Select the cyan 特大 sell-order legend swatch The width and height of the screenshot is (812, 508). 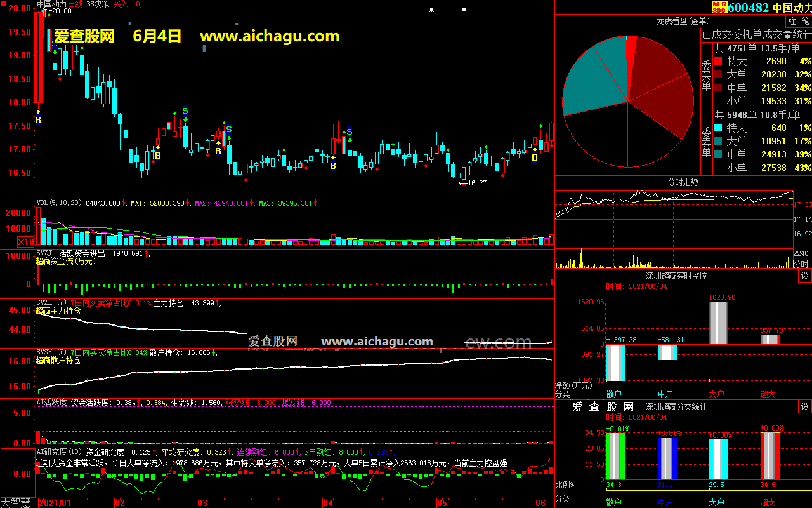tap(718, 128)
